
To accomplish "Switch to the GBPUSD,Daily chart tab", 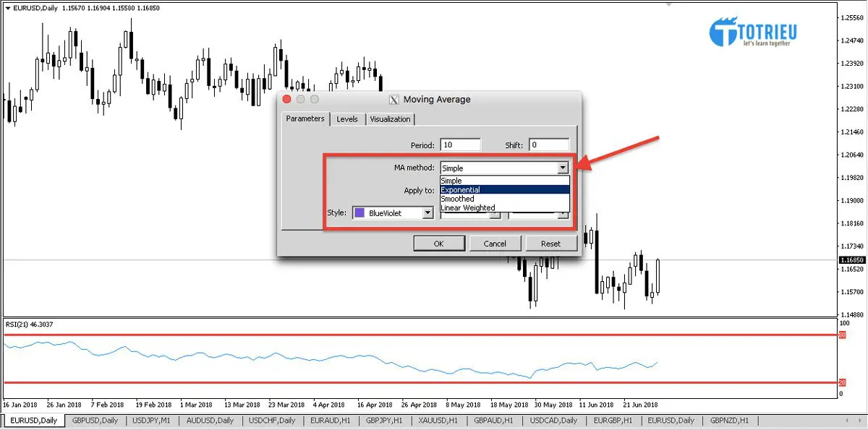I will click(x=95, y=420).
